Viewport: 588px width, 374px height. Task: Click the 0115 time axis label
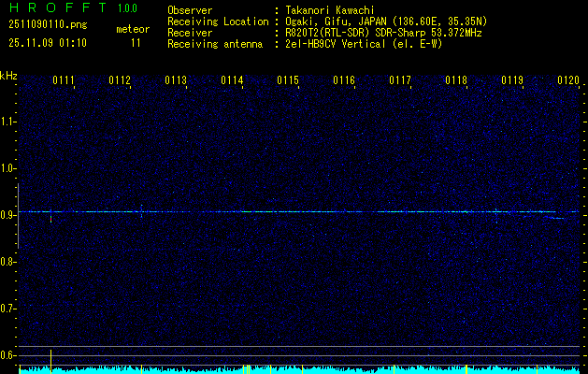(x=288, y=80)
